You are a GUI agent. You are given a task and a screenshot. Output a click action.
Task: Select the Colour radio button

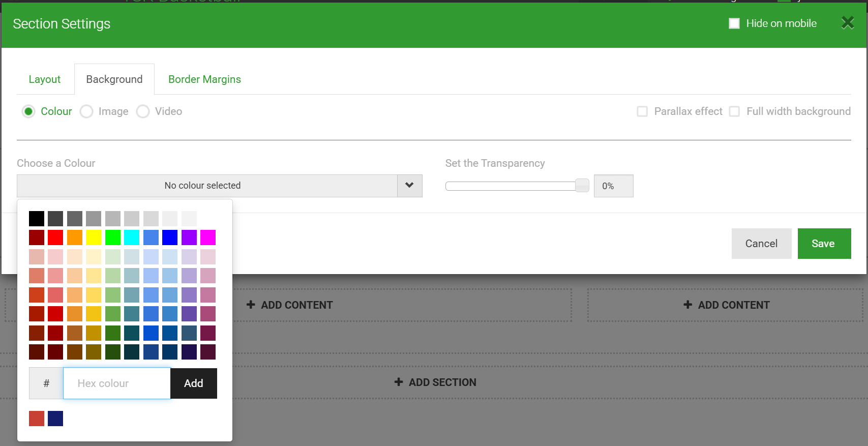pyautogui.click(x=28, y=111)
